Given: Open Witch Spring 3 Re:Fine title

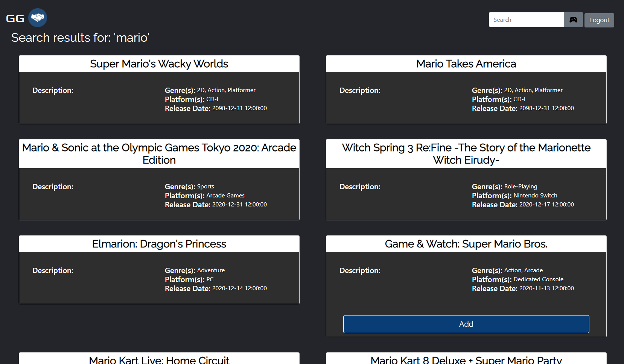Looking at the screenshot, I should [466, 154].
